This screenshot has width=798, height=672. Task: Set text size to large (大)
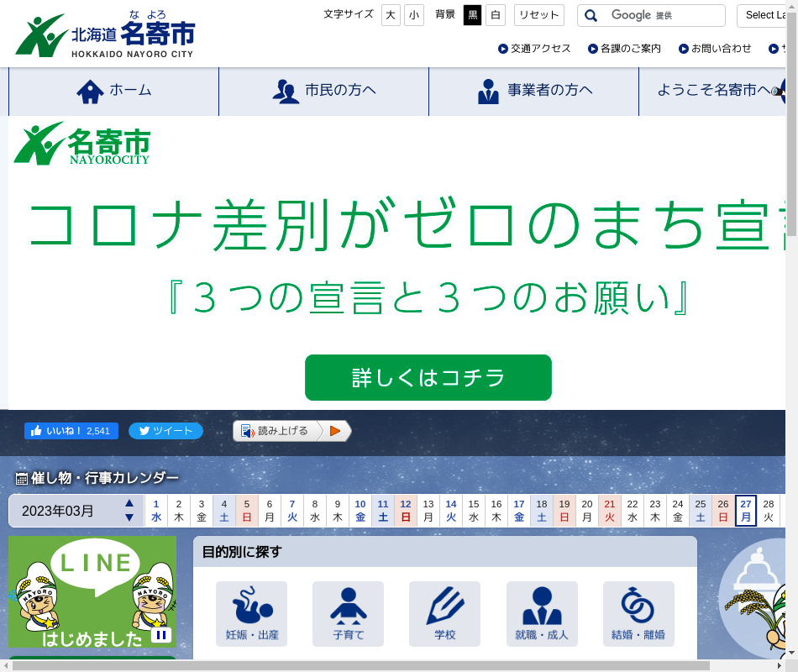391,15
